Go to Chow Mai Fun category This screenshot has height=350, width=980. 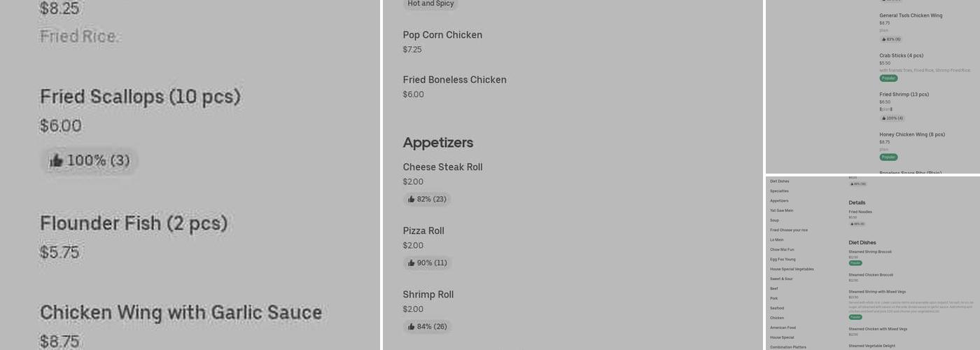(x=782, y=249)
